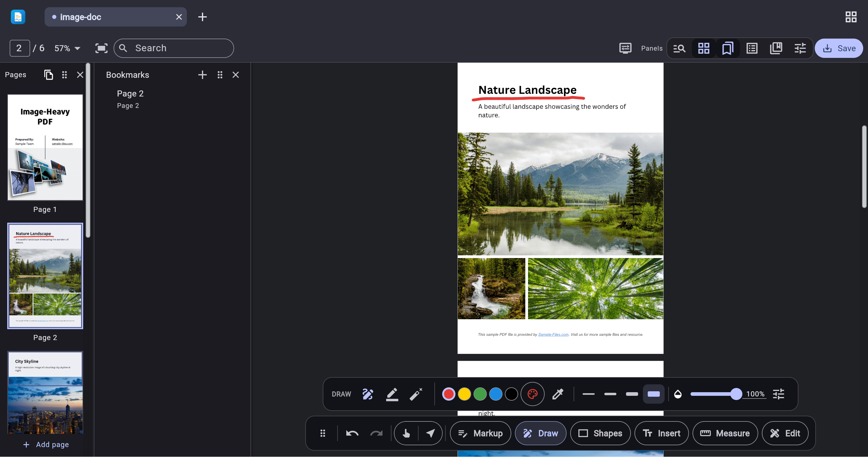Select the highlighter draw tool
Screen dimensions: 868x457
[392, 394]
